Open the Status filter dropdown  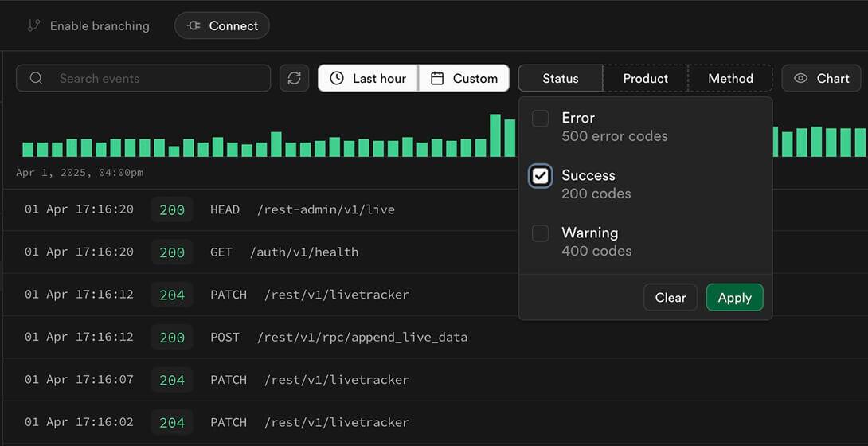coord(560,79)
